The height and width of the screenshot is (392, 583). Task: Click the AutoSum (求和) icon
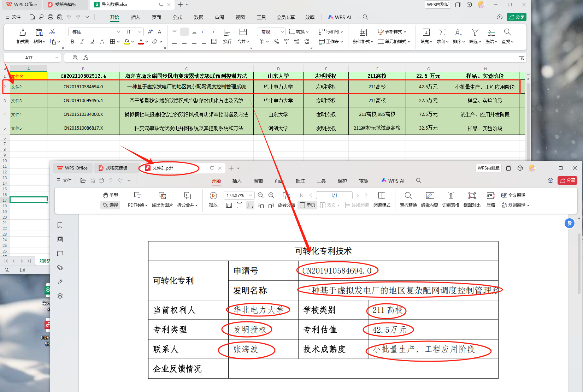[442, 33]
